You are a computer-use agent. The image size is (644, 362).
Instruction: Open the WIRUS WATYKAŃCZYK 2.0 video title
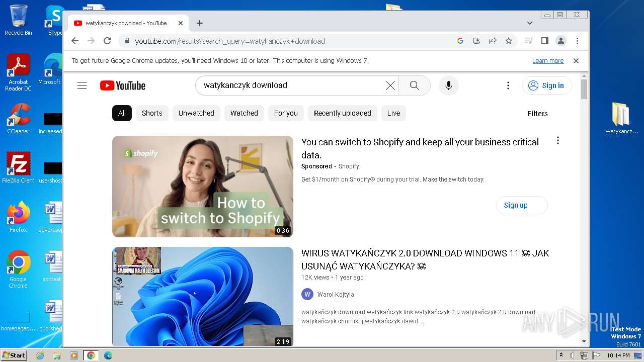click(425, 259)
